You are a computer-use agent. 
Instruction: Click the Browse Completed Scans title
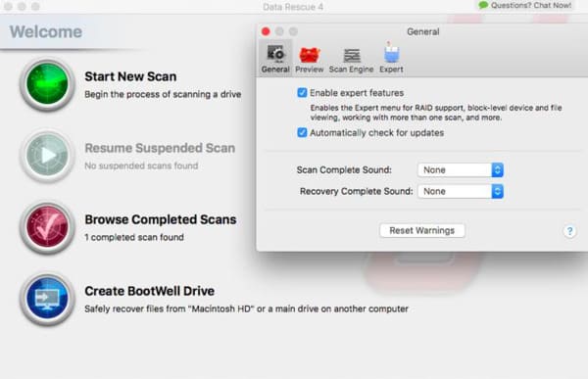click(x=161, y=219)
